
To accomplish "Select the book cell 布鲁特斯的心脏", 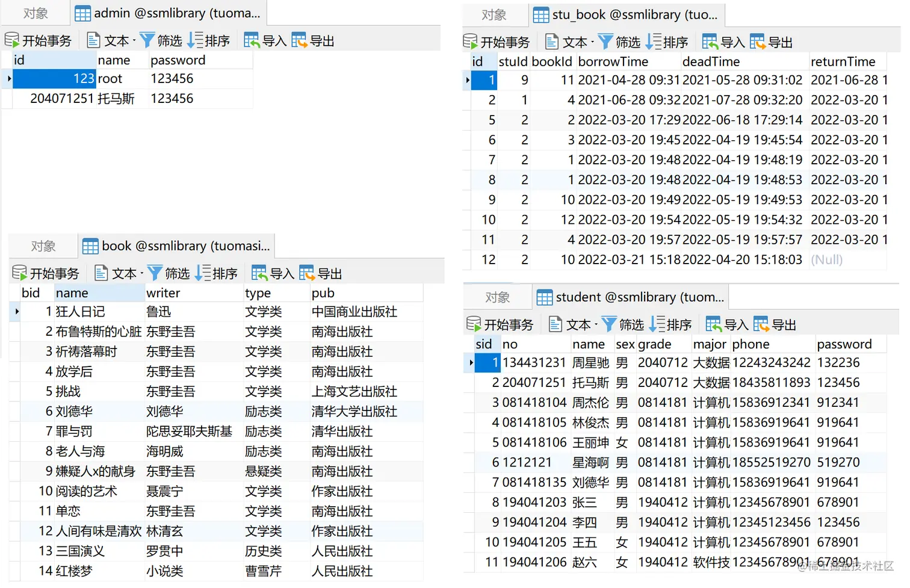I will tap(99, 332).
